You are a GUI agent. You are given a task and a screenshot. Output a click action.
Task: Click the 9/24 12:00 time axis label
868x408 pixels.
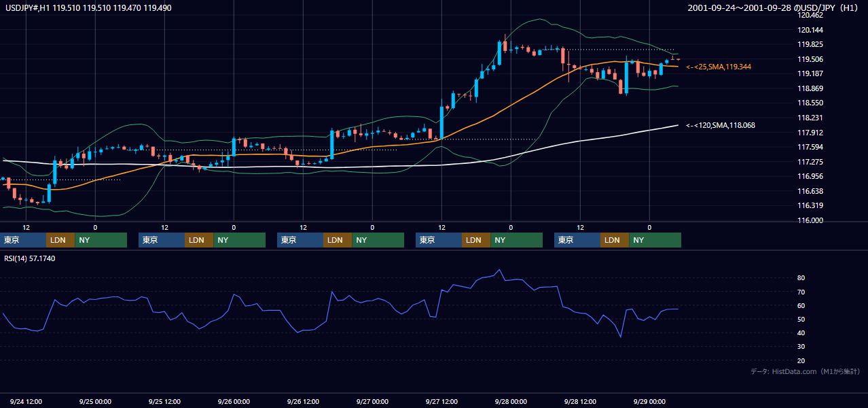(26, 401)
